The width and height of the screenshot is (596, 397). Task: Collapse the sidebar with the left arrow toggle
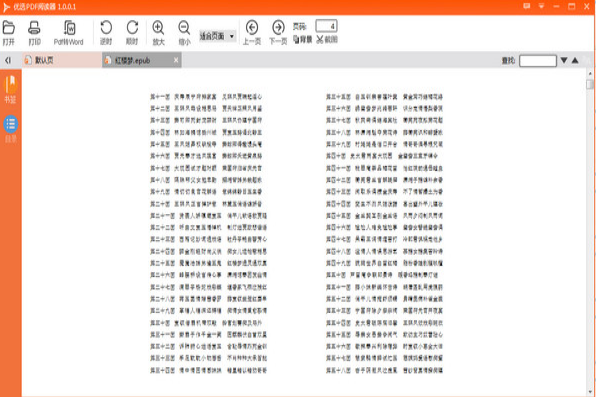pos(8,60)
